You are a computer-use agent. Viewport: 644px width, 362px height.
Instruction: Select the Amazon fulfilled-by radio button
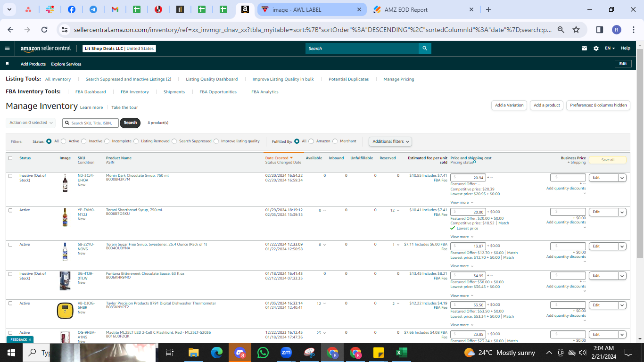coord(311,141)
